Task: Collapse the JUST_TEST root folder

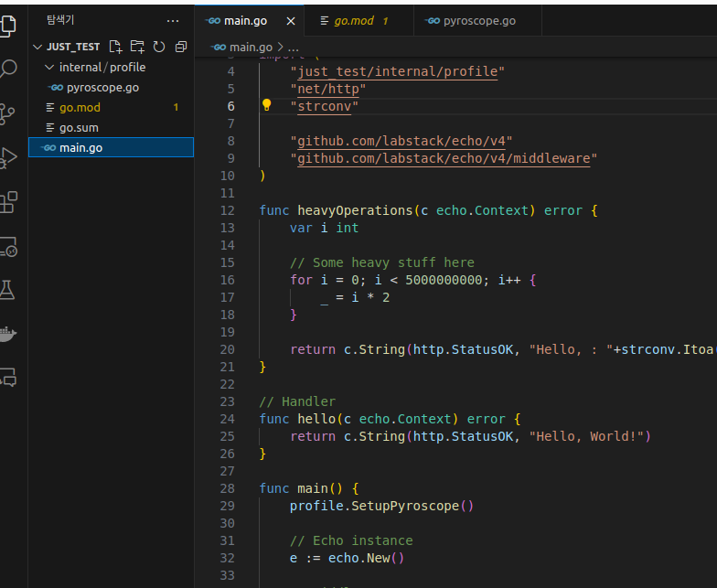Action: click(x=37, y=47)
